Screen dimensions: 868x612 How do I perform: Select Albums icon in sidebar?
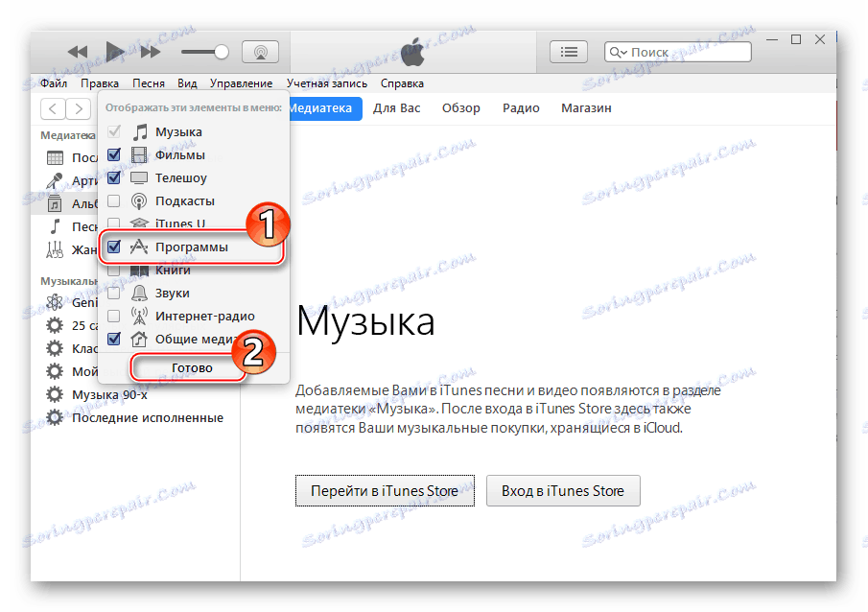pos(55,203)
